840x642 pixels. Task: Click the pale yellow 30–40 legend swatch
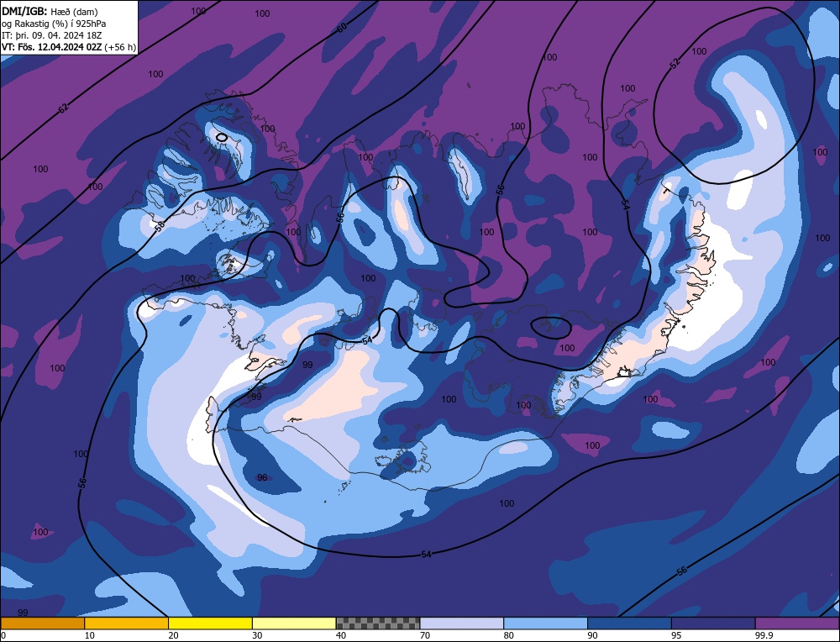294,624
